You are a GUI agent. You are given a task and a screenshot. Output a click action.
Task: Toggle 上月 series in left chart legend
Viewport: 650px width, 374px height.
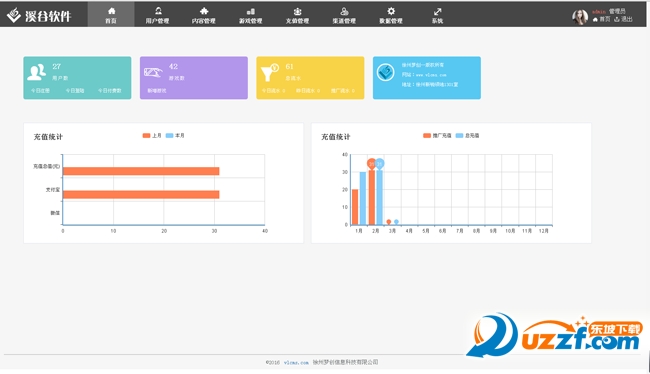click(x=152, y=136)
